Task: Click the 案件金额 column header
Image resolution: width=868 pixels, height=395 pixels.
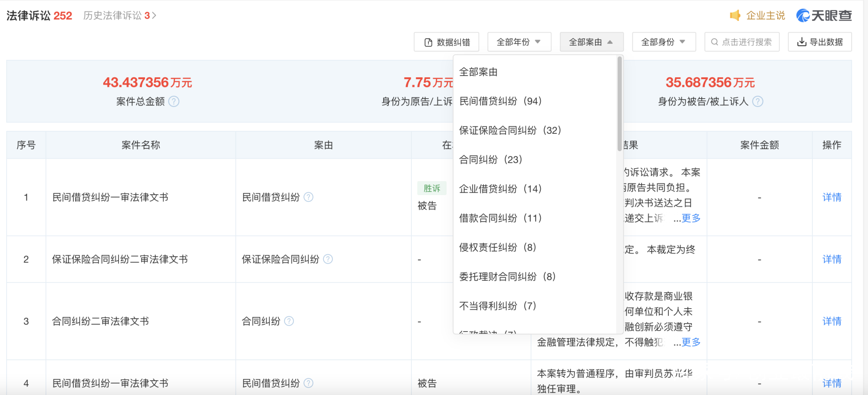Action: pyautogui.click(x=759, y=145)
